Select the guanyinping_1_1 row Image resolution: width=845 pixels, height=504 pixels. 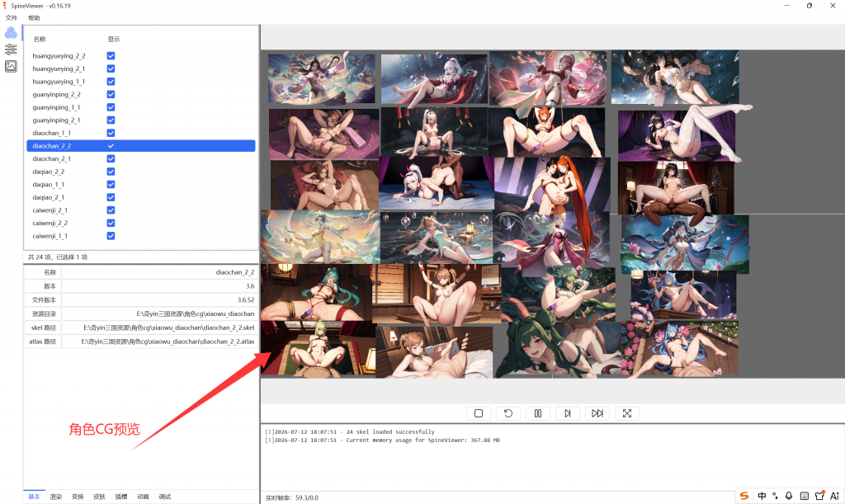click(140, 107)
